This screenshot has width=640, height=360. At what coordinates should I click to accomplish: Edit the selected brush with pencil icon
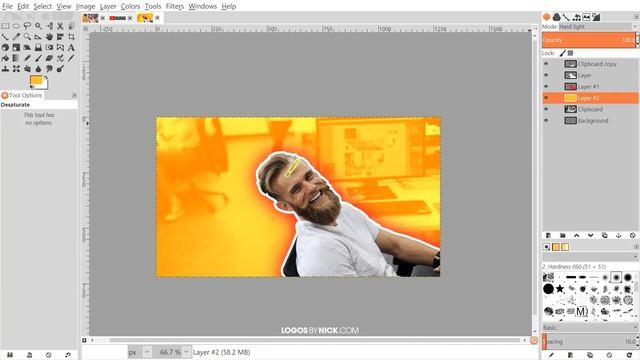(551, 355)
